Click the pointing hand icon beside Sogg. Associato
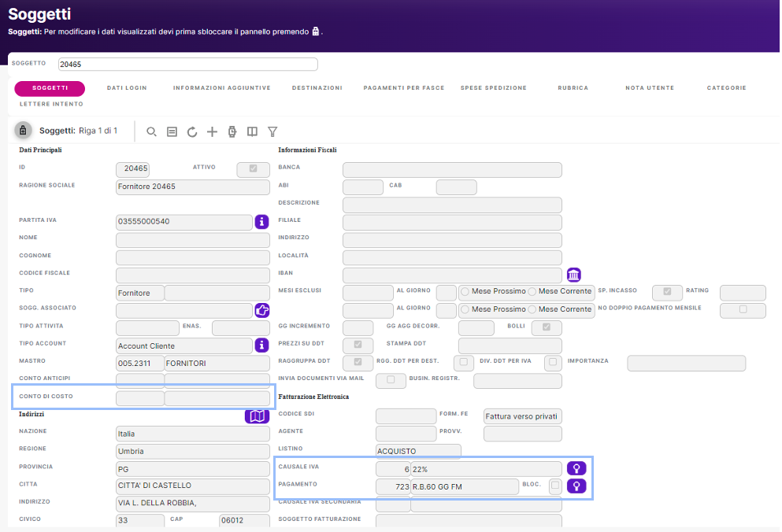The height and width of the screenshot is (532, 782). tap(261, 310)
